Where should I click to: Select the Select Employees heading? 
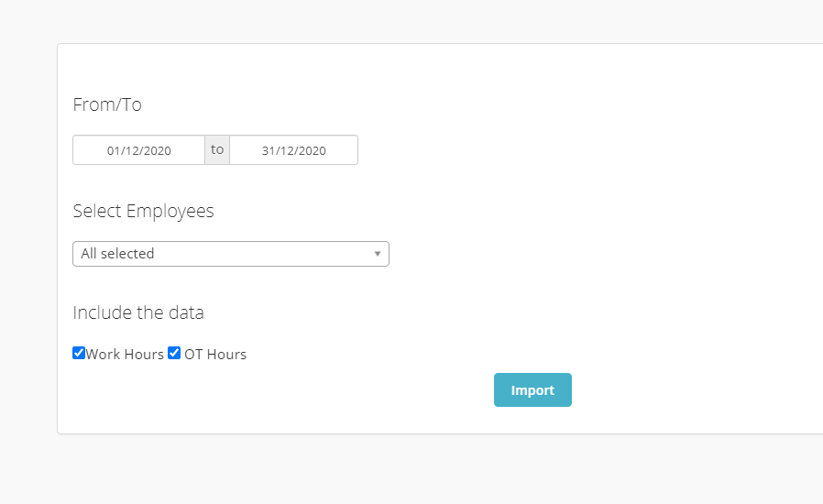click(x=143, y=211)
